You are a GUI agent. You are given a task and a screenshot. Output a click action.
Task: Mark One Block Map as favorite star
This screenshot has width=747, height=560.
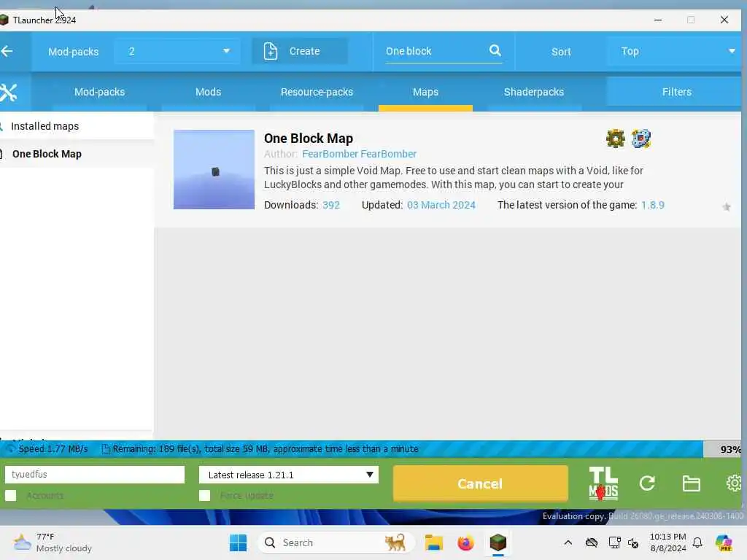[726, 206]
